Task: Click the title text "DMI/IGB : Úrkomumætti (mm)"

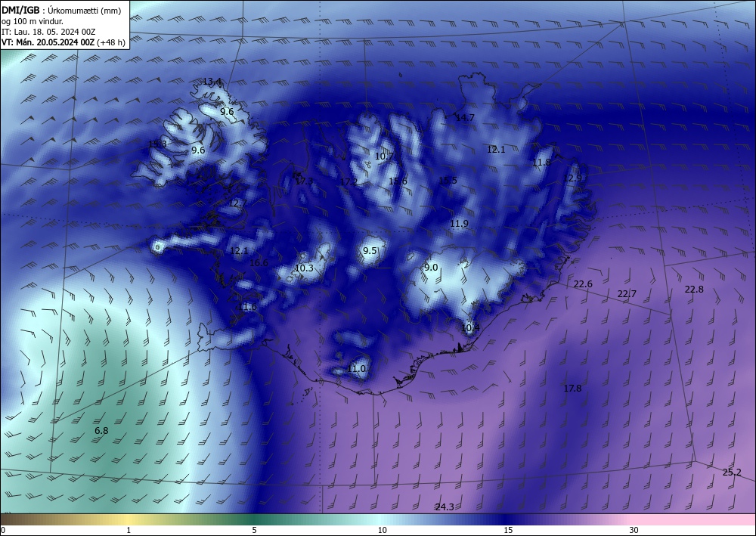Action: (x=61, y=10)
